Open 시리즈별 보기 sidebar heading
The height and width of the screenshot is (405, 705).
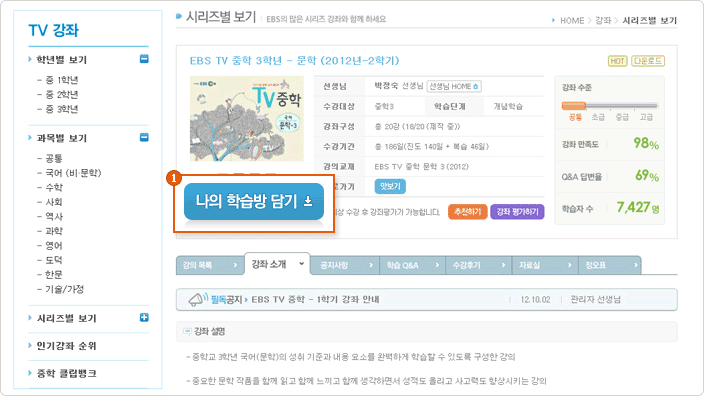tap(66, 318)
